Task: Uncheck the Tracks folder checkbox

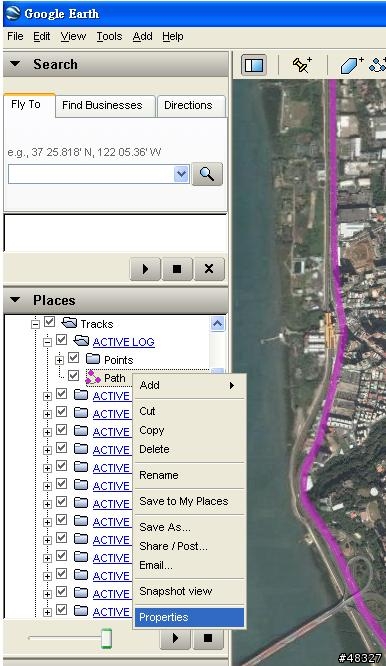Action: (50, 322)
